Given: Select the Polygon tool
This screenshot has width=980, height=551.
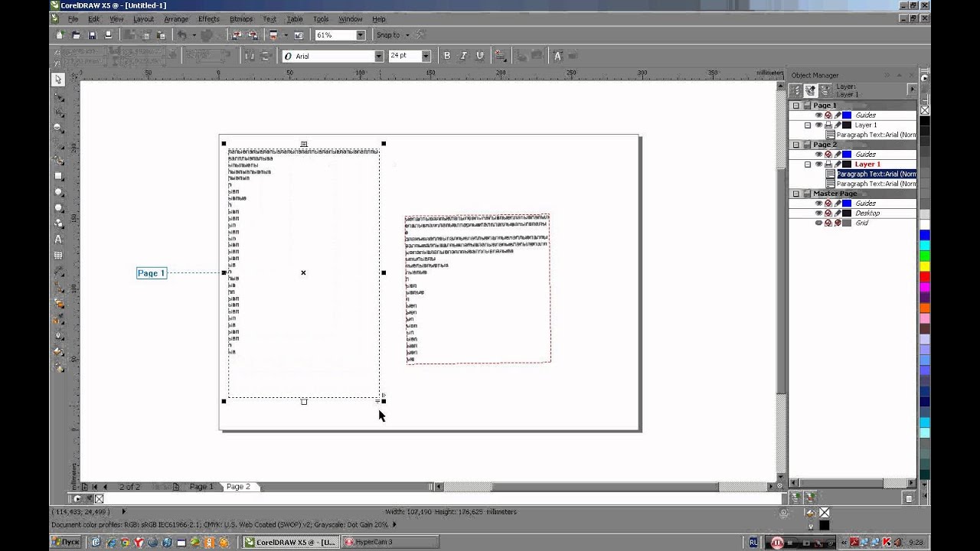Looking at the screenshot, I should (58, 208).
